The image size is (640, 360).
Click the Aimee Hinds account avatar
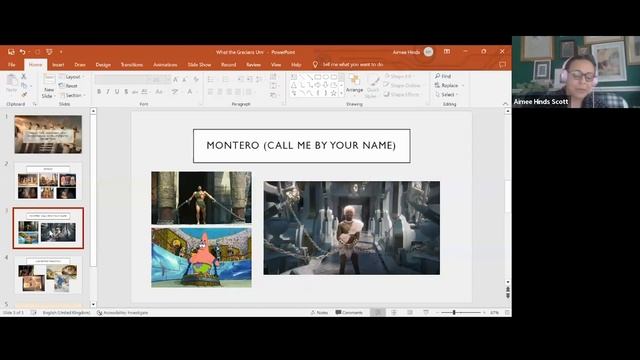tap(428, 52)
